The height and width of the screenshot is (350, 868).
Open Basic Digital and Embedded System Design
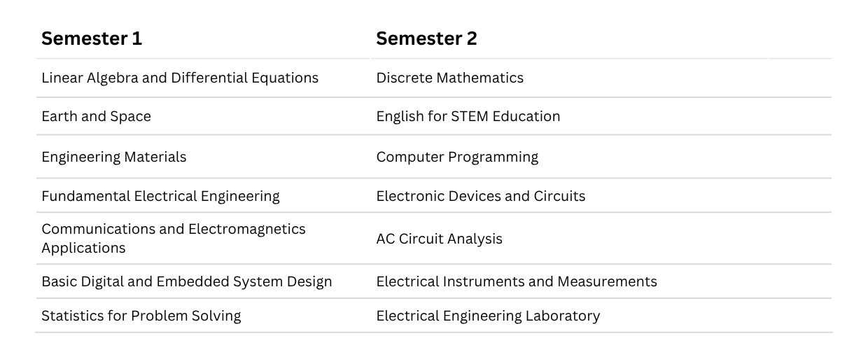click(x=186, y=281)
